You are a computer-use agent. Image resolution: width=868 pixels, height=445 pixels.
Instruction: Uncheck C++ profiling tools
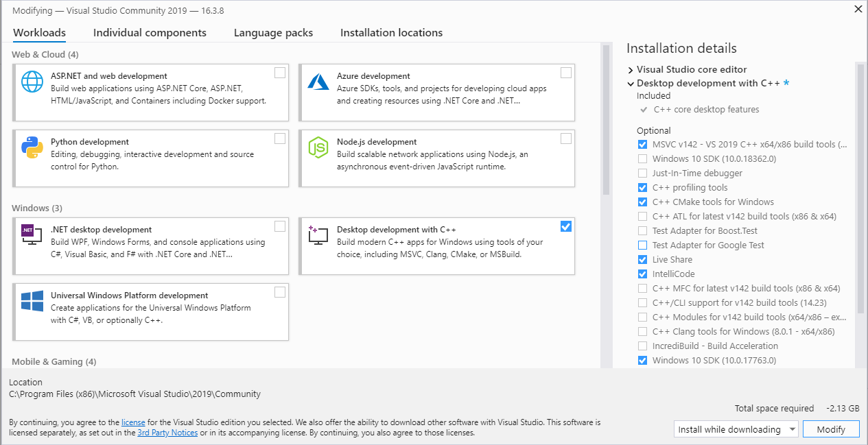click(642, 188)
